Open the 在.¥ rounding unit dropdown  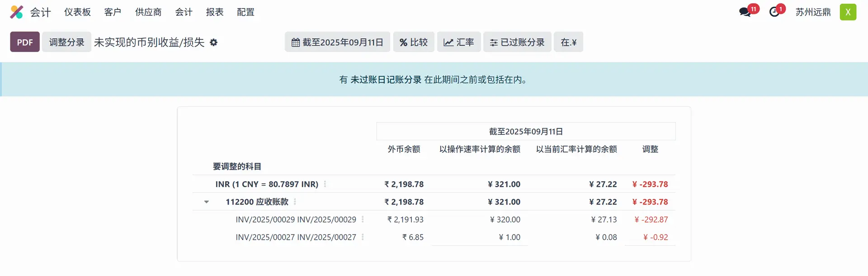pos(568,42)
